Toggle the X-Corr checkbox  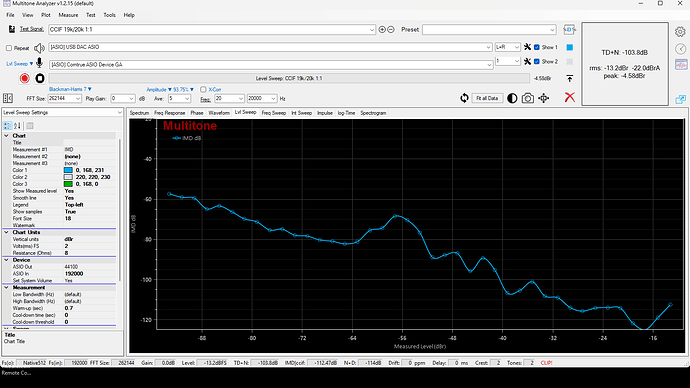203,89
